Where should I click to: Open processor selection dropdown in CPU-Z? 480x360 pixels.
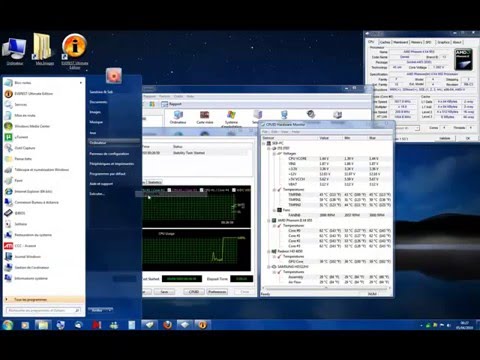click(407, 128)
